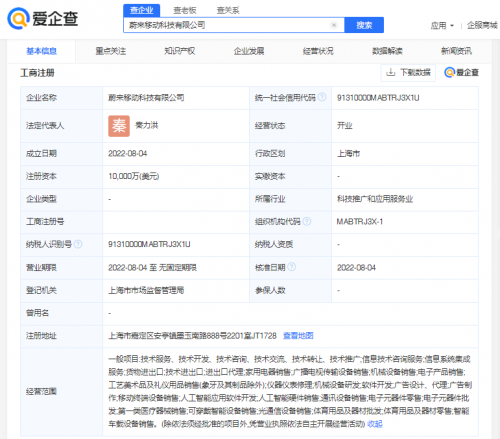
Task: Click the blue 搜索 button
Action: (364, 25)
